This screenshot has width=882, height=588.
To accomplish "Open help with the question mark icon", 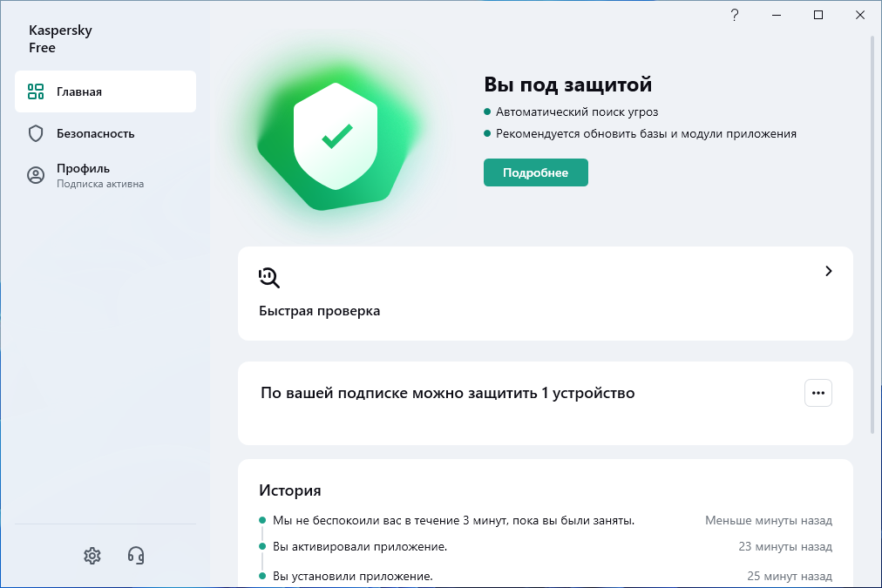I will pyautogui.click(x=735, y=15).
